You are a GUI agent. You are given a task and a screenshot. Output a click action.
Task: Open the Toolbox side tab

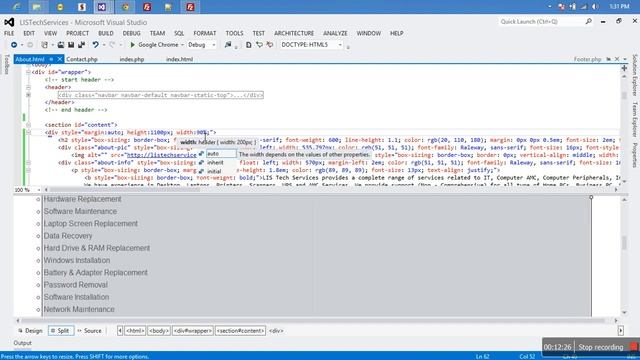[6, 64]
